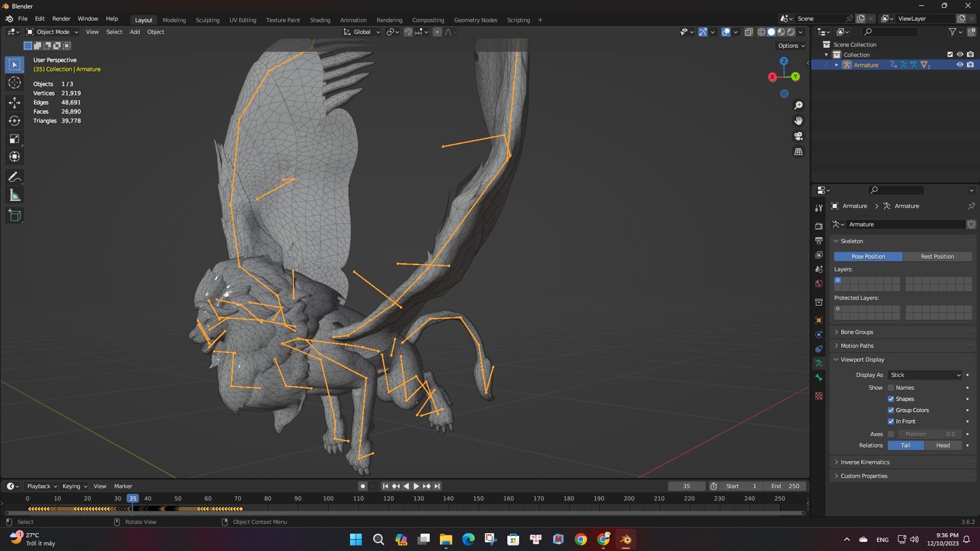Toggle X-ray display

(749, 32)
